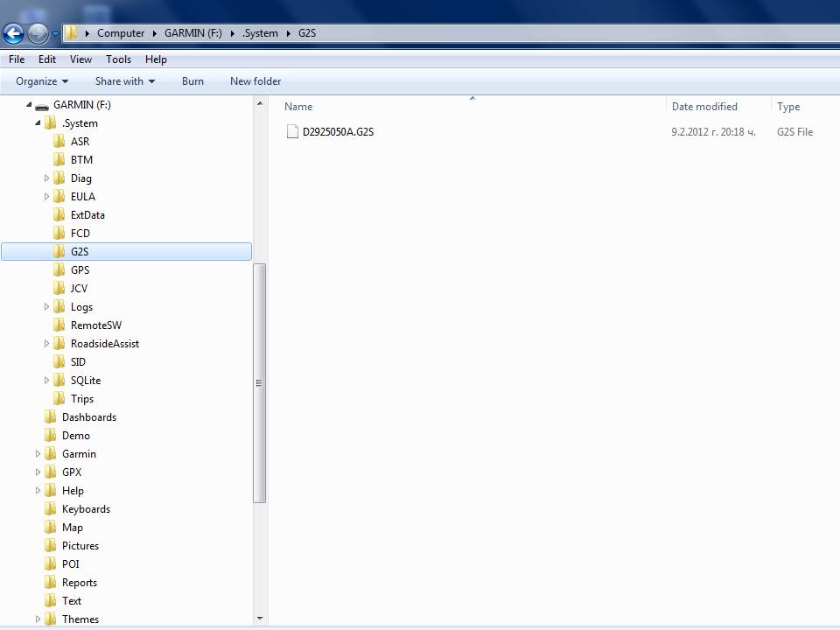Collapse the .System folder tree node
This screenshot has height=630, width=840.
[38, 123]
